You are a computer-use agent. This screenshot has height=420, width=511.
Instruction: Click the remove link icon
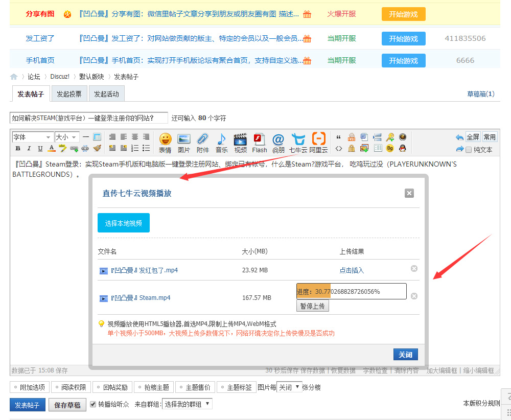point(85,149)
